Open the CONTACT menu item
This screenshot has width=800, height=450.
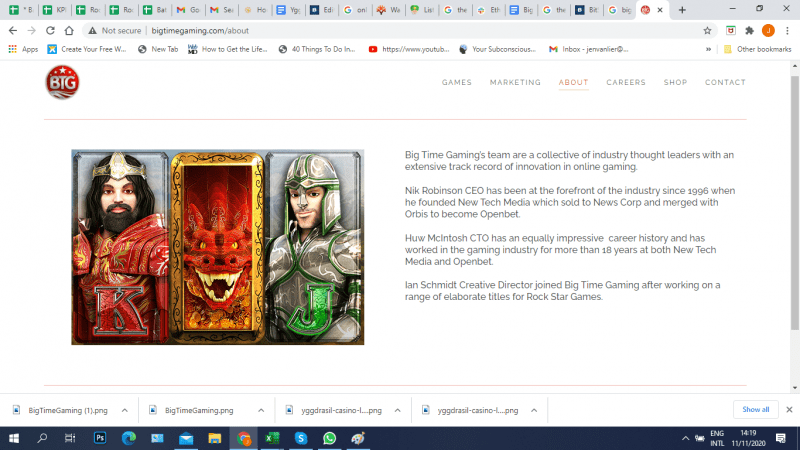pos(725,82)
